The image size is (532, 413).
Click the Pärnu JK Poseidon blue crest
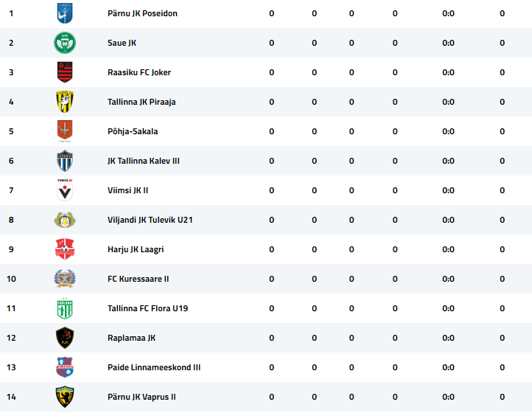65,13
